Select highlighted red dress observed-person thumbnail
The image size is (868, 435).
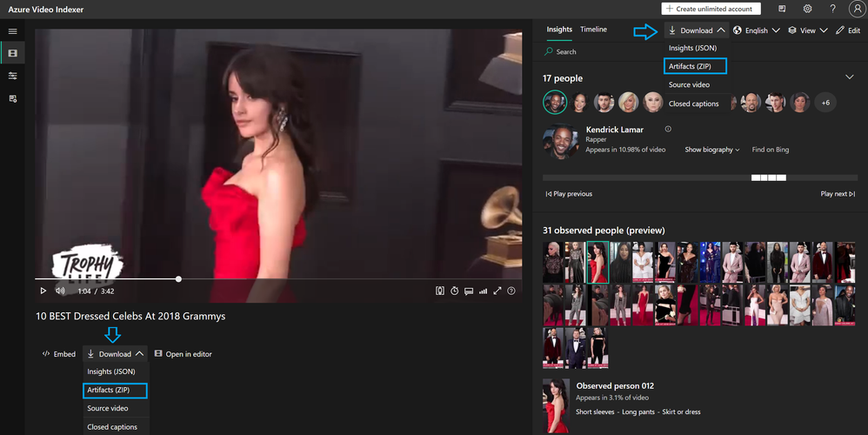pos(598,263)
